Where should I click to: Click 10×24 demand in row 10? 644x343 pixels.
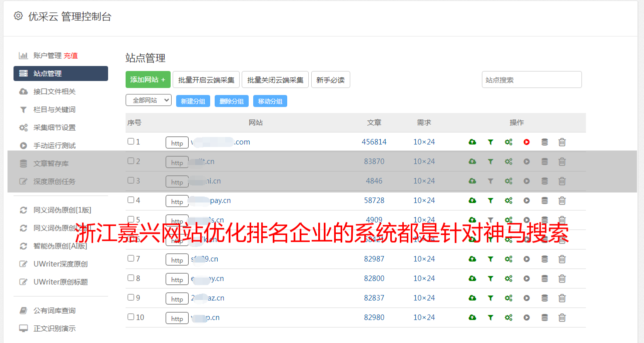(x=424, y=317)
